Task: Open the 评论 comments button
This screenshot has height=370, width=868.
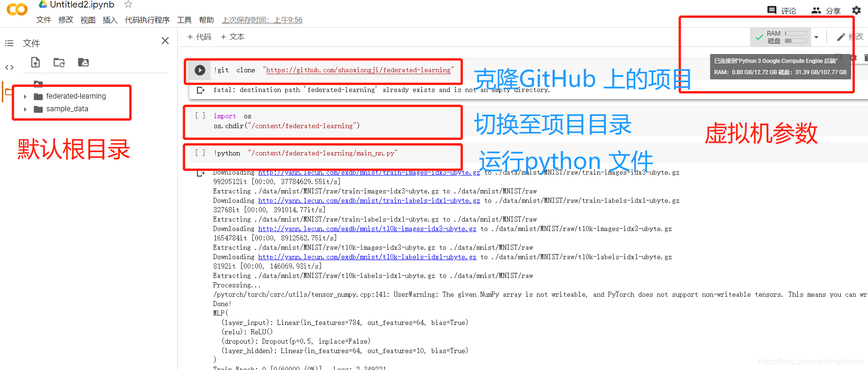Action: point(782,10)
